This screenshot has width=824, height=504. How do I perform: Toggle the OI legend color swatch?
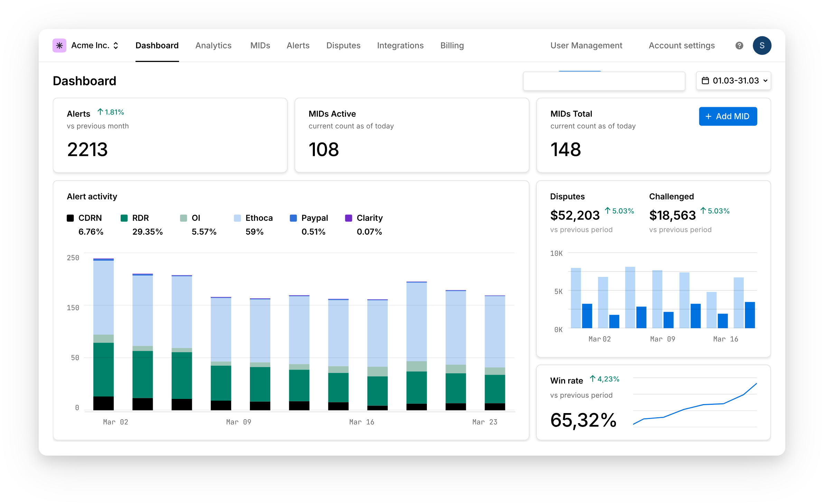[x=184, y=218]
